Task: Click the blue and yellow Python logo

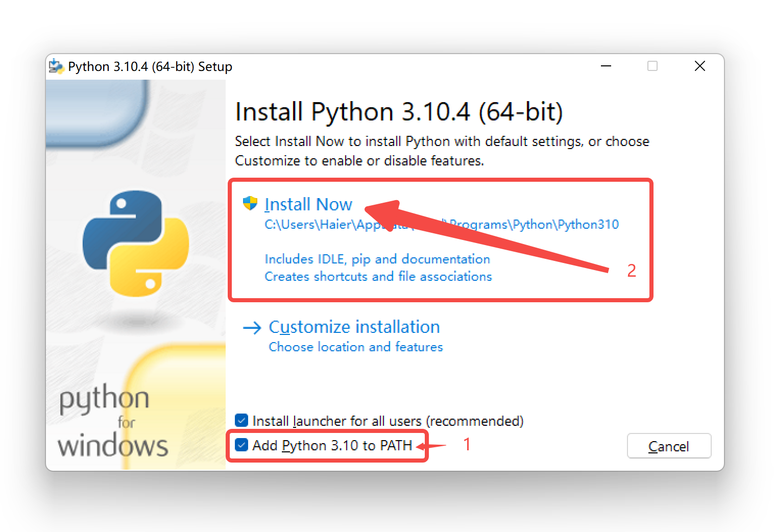Action: [136, 243]
